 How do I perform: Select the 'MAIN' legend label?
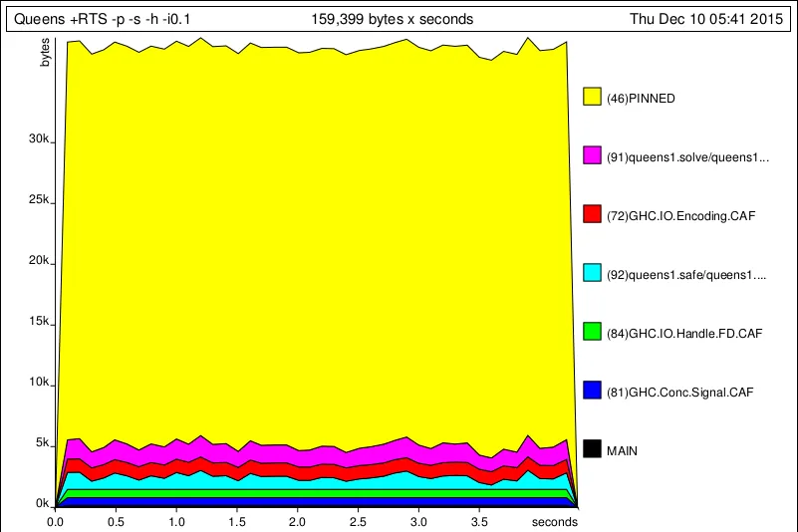[622, 451]
